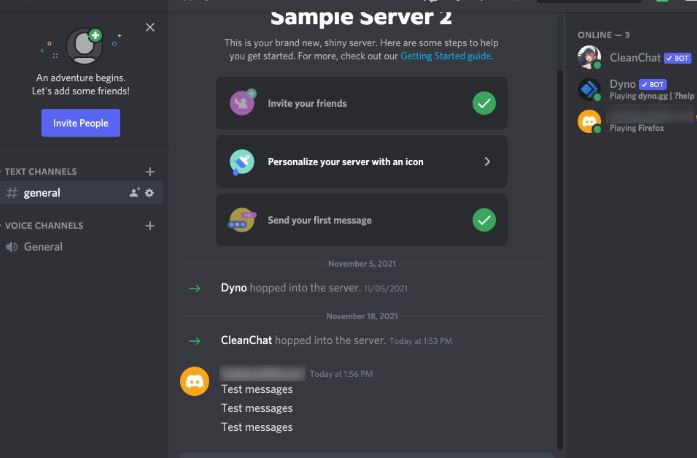Open create invite icon on general channel
The image size is (697, 458).
click(134, 193)
